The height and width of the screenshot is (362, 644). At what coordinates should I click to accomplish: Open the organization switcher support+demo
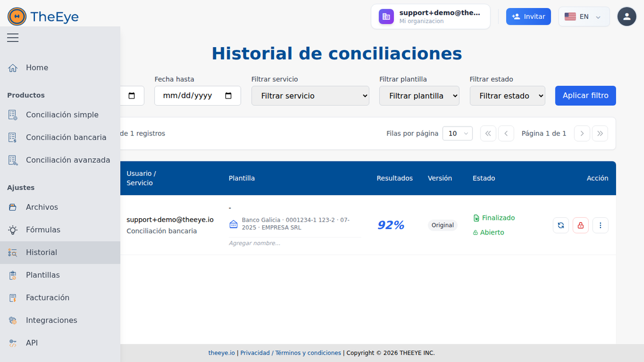pyautogui.click(x=431, y=17)
